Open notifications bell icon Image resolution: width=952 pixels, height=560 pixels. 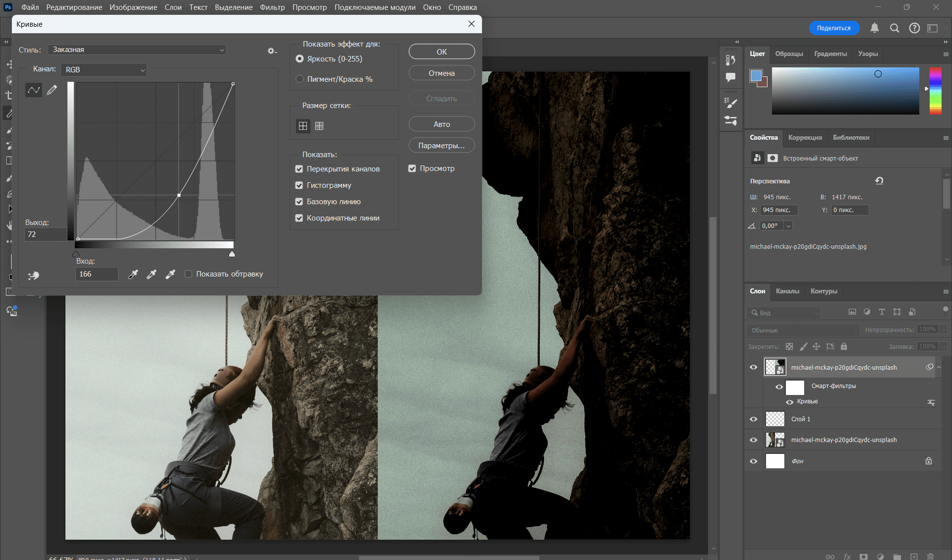tap(875, 28)
